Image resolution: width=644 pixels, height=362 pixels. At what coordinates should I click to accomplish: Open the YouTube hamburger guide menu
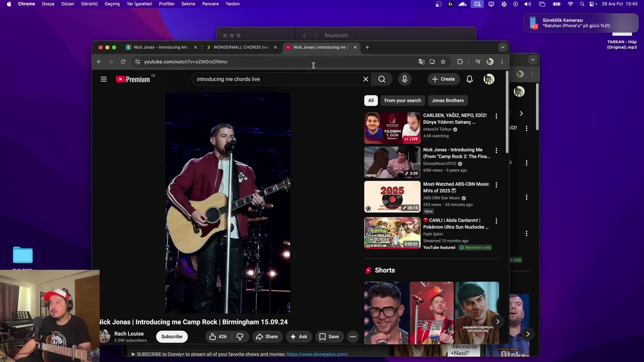(104, 79)
